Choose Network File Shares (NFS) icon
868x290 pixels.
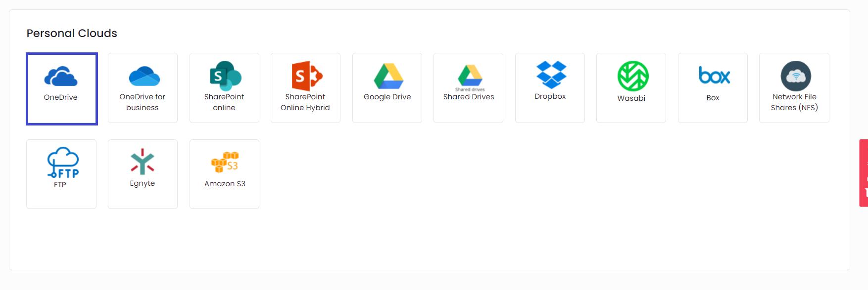(796, 76)
